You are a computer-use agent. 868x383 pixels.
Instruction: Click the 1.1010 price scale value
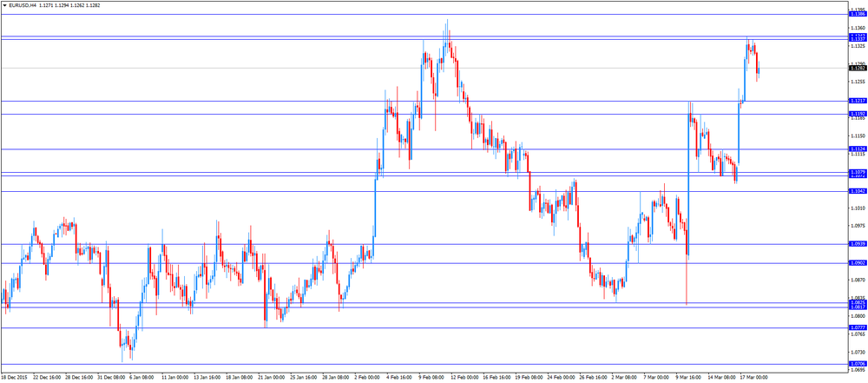(858, 208)
